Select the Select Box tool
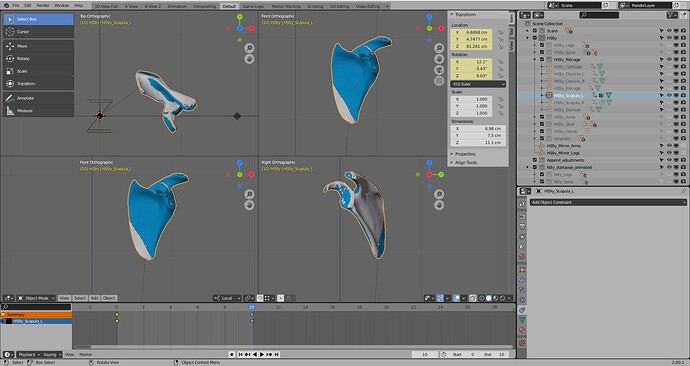 (38, 19)
